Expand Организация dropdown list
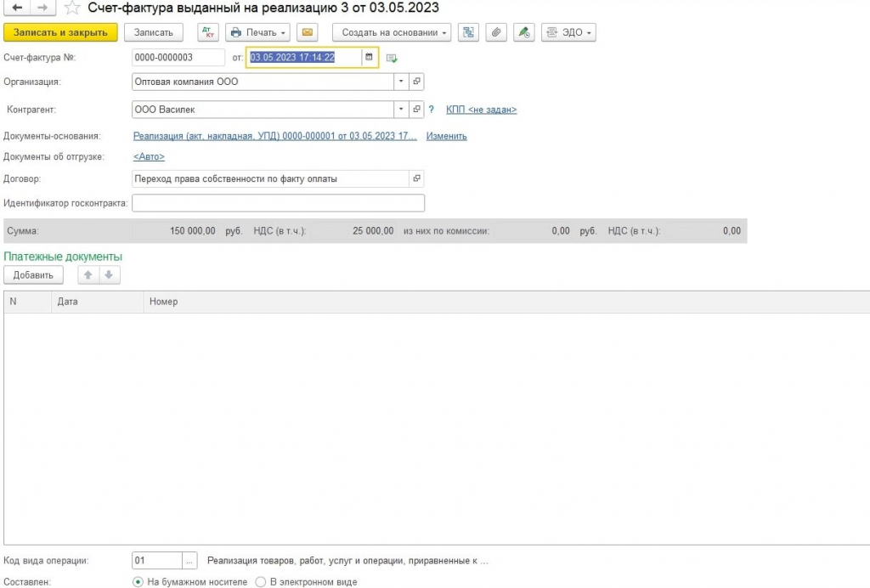Image resolution: width=870 pixels, height=588 pixels. coord(401,82)
